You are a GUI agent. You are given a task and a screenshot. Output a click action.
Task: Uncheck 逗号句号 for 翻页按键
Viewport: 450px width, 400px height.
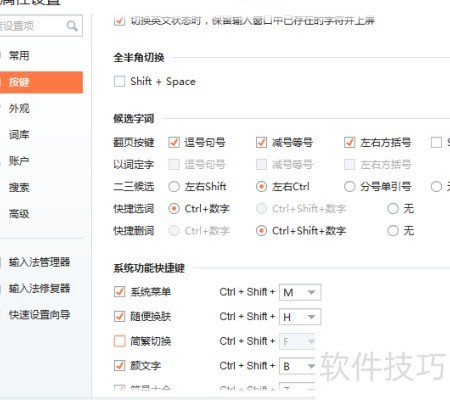(x=174, y=142)
